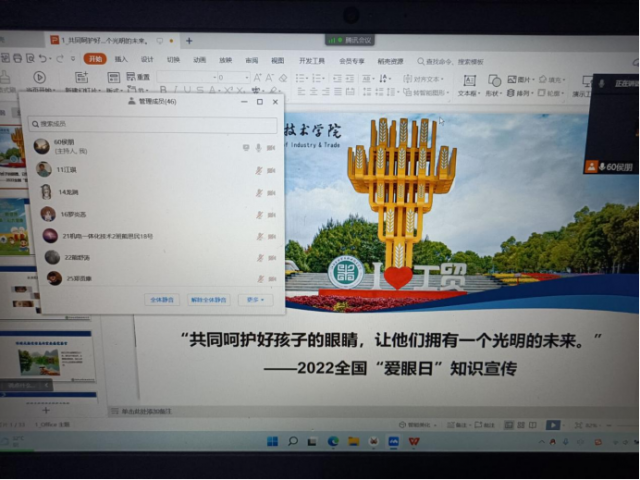The height and width of the screenshot is (480, 640).
Task: Click the 开始 highlighted ribbon tab
Action: point(95,59)
